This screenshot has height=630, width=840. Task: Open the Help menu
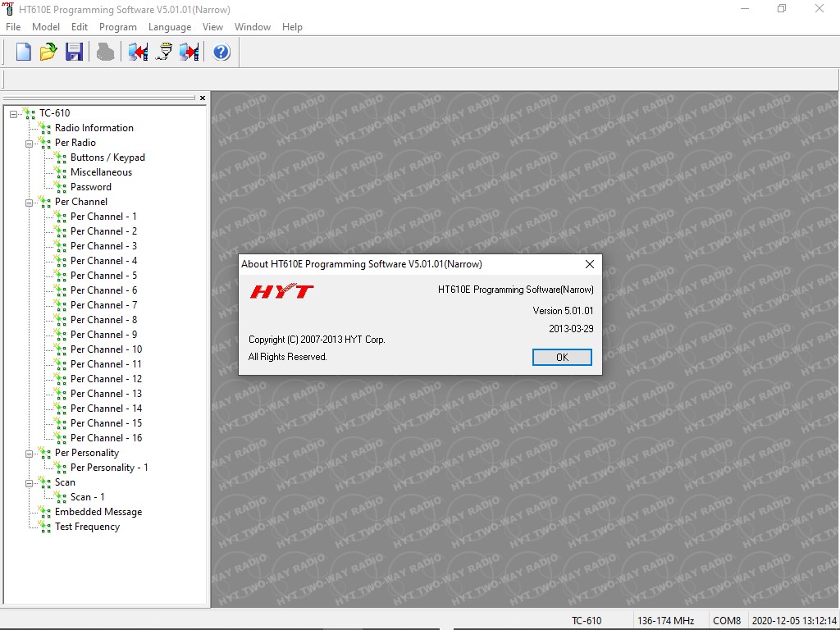(292, 27)
